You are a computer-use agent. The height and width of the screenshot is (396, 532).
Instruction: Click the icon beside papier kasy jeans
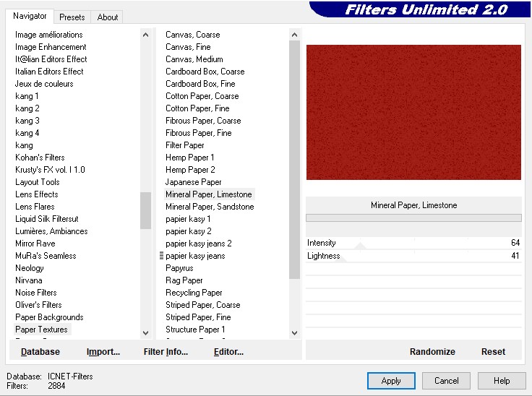(x=161, y=256)
